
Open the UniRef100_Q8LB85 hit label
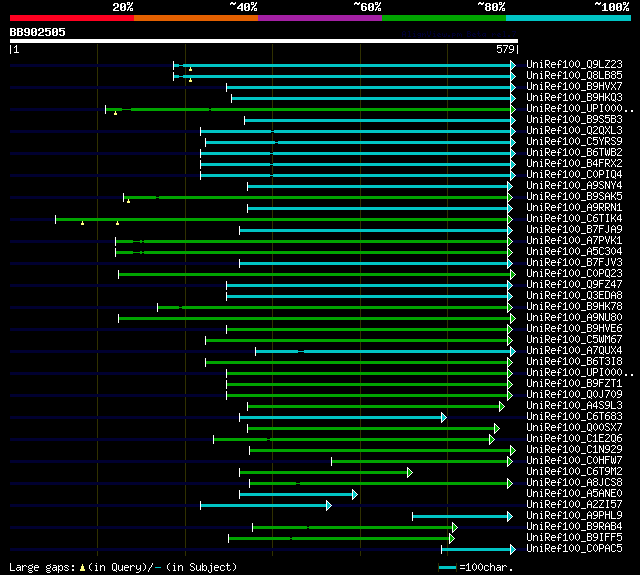tap(574, 75)
